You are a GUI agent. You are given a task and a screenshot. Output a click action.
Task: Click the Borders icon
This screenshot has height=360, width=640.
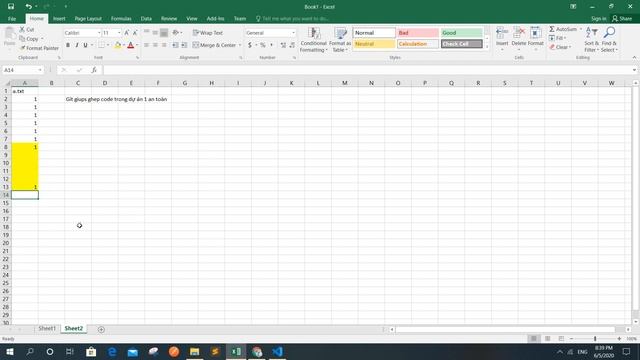101,45
